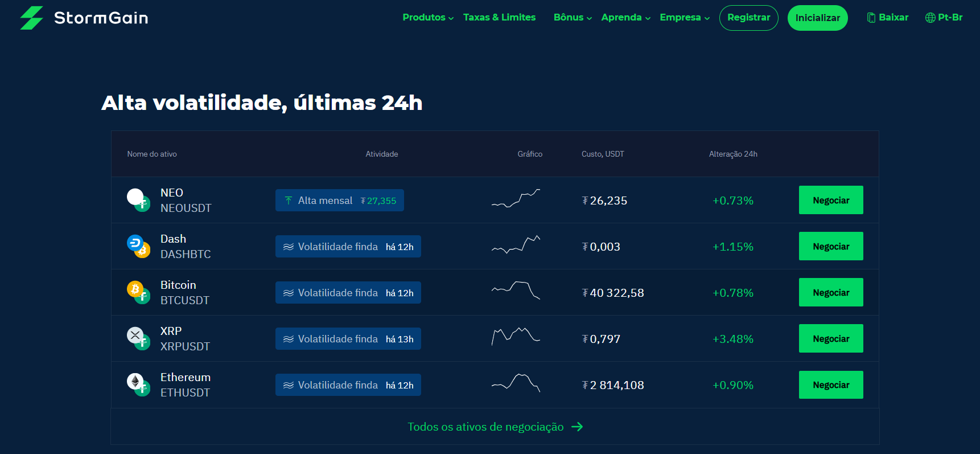Click the StormGain brand name

tap(101, 18)
